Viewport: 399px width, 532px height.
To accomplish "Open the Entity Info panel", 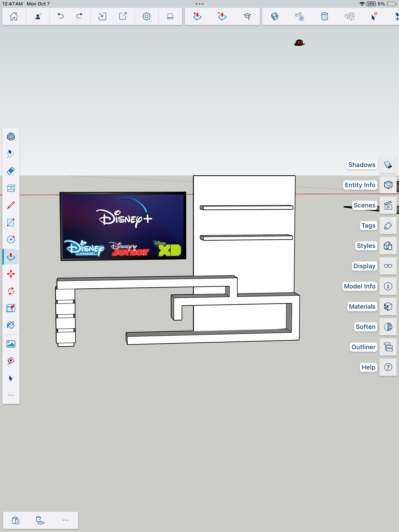I will 388,185.
